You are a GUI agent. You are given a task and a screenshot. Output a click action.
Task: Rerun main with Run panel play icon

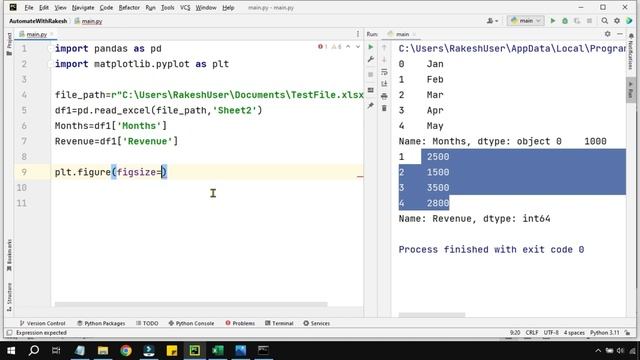tap(371, 47)
